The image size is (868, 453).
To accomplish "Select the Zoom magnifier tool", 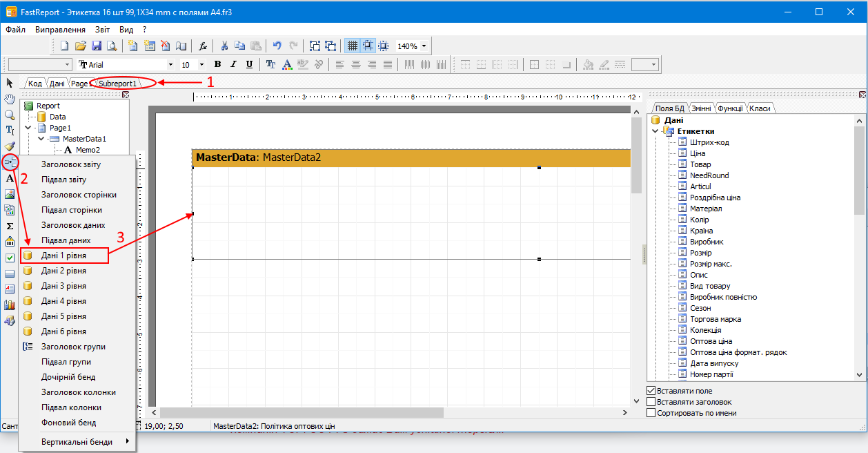I will pyautogui.click(x=10, y=115).
